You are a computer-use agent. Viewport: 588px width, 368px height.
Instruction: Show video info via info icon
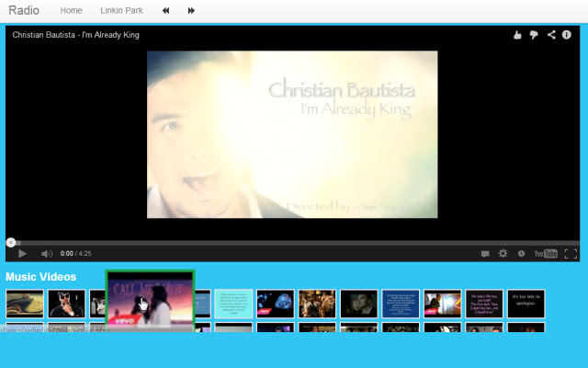[567, 35]
